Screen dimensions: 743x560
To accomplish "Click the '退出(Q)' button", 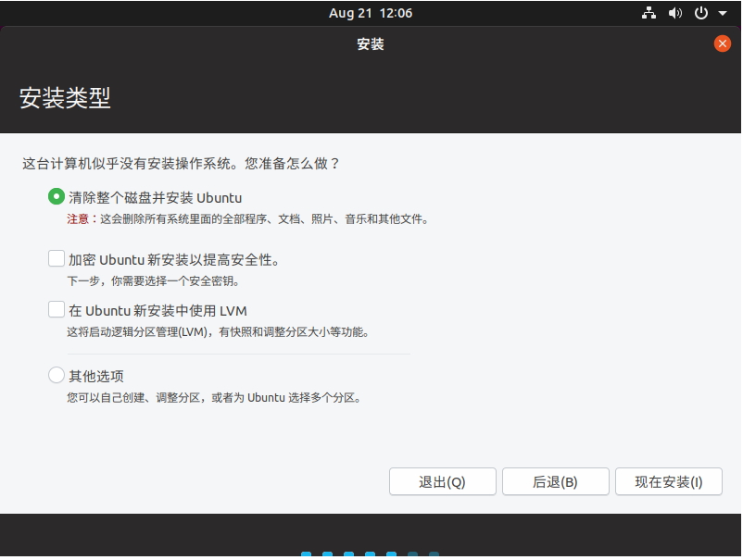I will [x=443, y=482].
